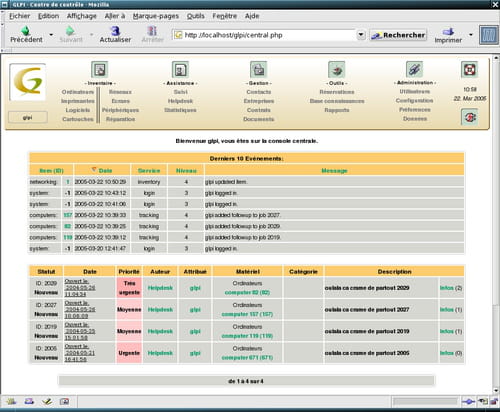Click the online/offline connection icon

[468, 402]
